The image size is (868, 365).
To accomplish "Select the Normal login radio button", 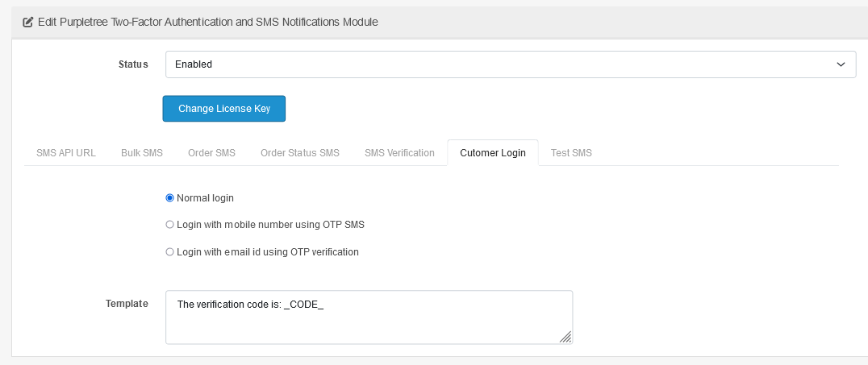I will point(170,198).
